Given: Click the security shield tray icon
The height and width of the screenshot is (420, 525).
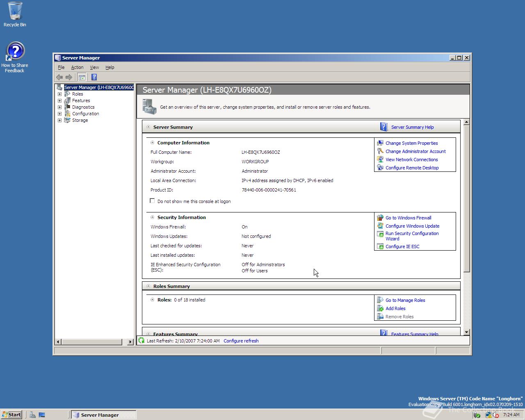Looking at the screenshot, I should [x=477, y=415].
